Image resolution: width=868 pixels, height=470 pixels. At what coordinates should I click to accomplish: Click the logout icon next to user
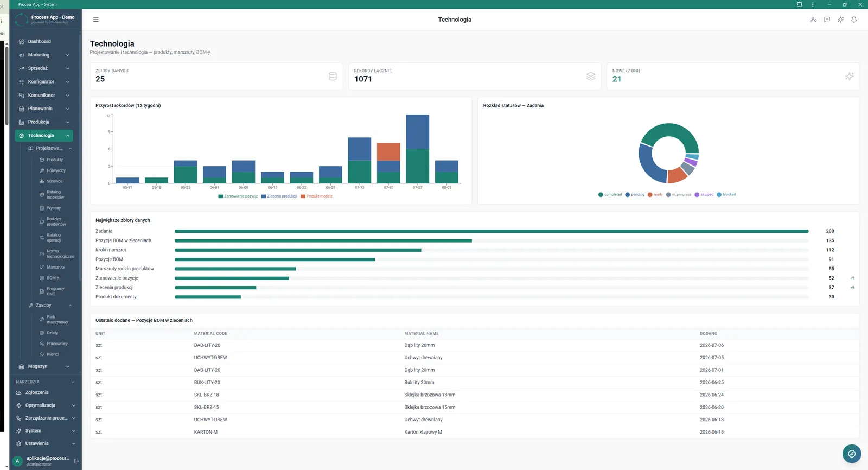(x=76, y=461)
